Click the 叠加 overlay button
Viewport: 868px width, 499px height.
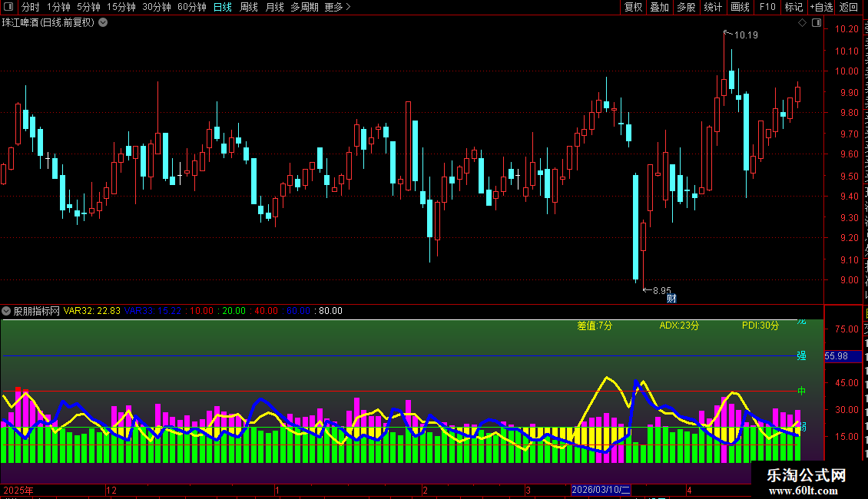point(659,7)
